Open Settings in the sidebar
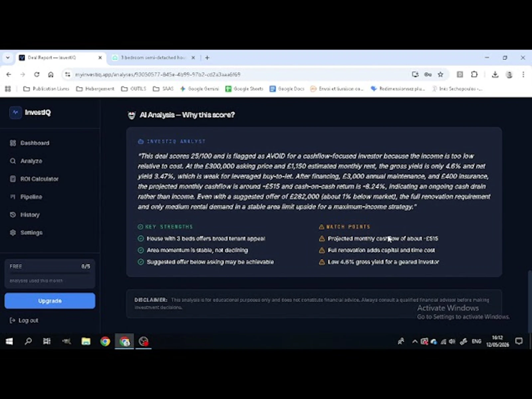The image size is (532, 399). [31, 232]
